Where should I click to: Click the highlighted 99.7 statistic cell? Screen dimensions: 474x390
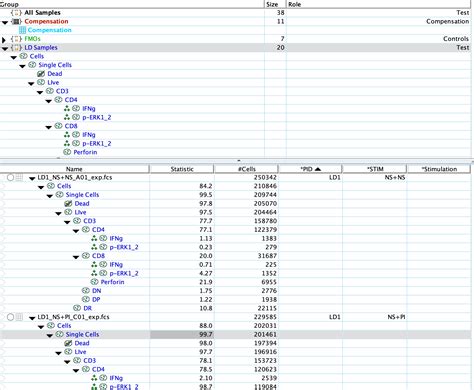pos(182,334)
